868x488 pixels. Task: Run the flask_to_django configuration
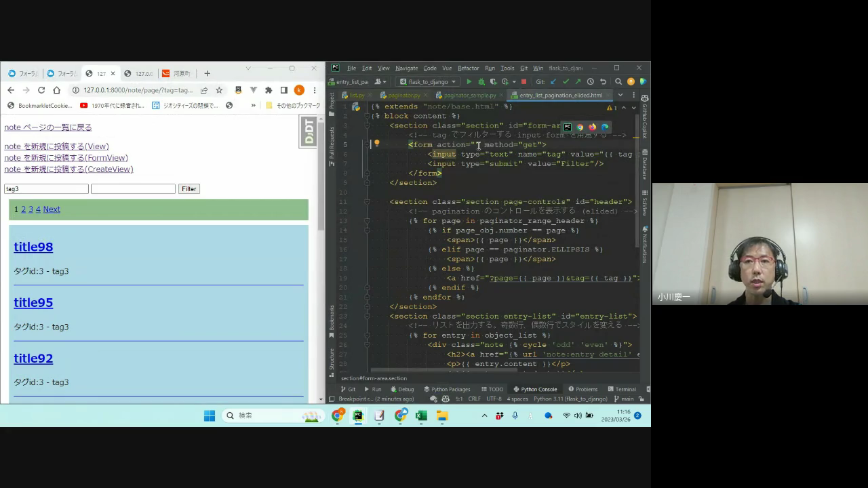pyautogui.click(x=469, y=82)
